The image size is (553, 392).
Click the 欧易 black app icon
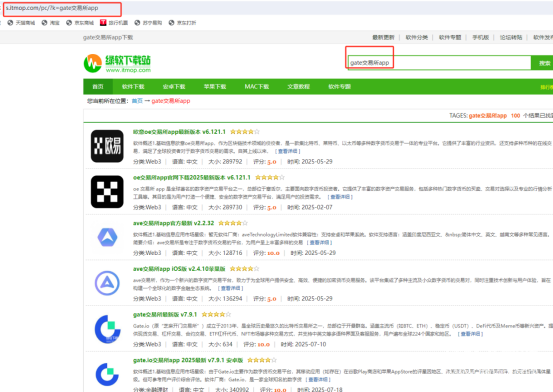(107, 146)
